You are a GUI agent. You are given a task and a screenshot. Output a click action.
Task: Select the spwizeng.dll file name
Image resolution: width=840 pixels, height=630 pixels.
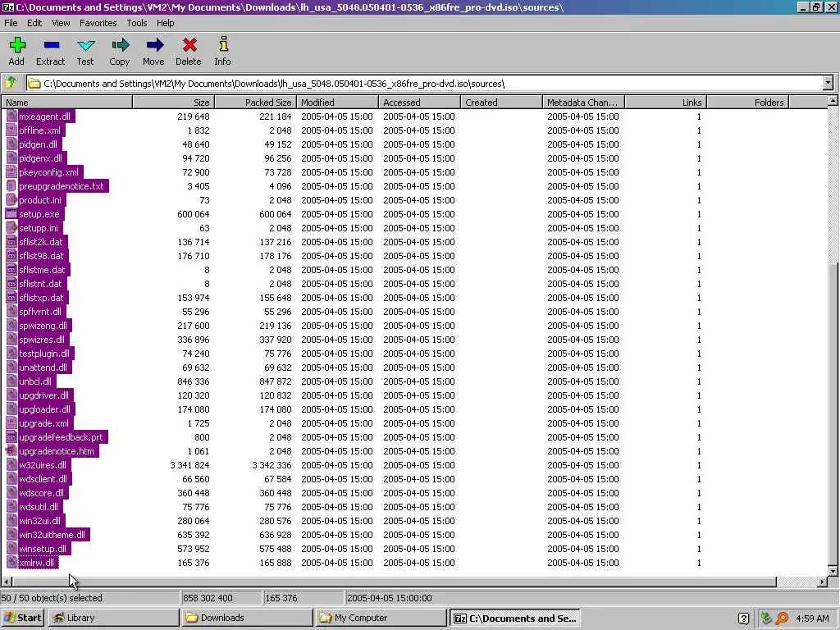[x=43, y=326]
